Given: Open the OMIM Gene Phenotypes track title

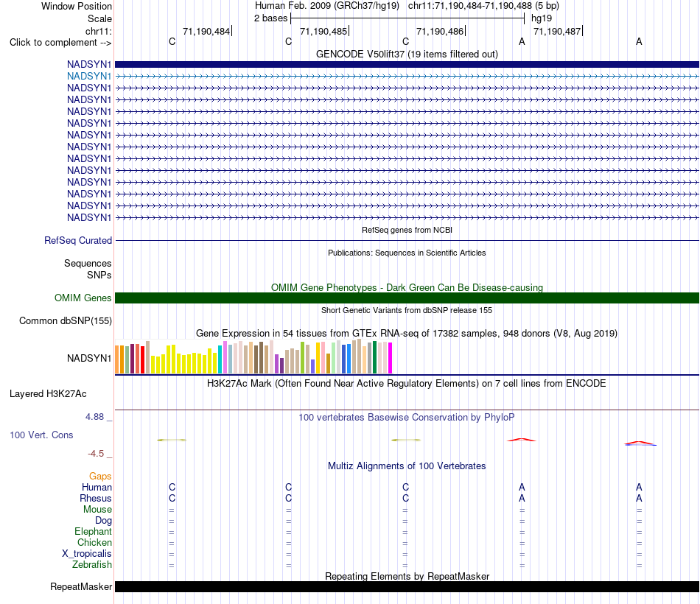Looking at the screenshot, I should tap(407, 287).
